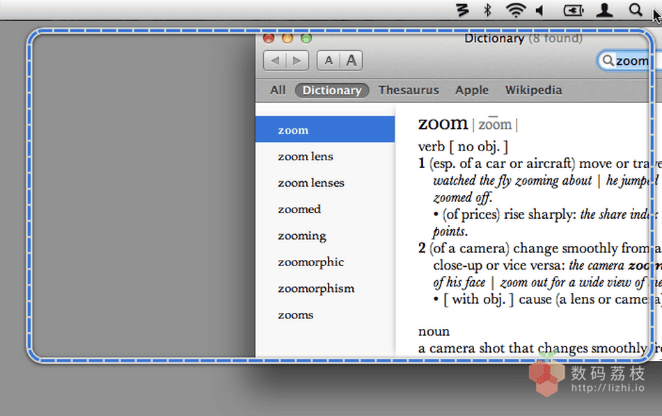This screenshot has height=416, width=662.
Task: Select the Dictionary tab
Action: 332,90
